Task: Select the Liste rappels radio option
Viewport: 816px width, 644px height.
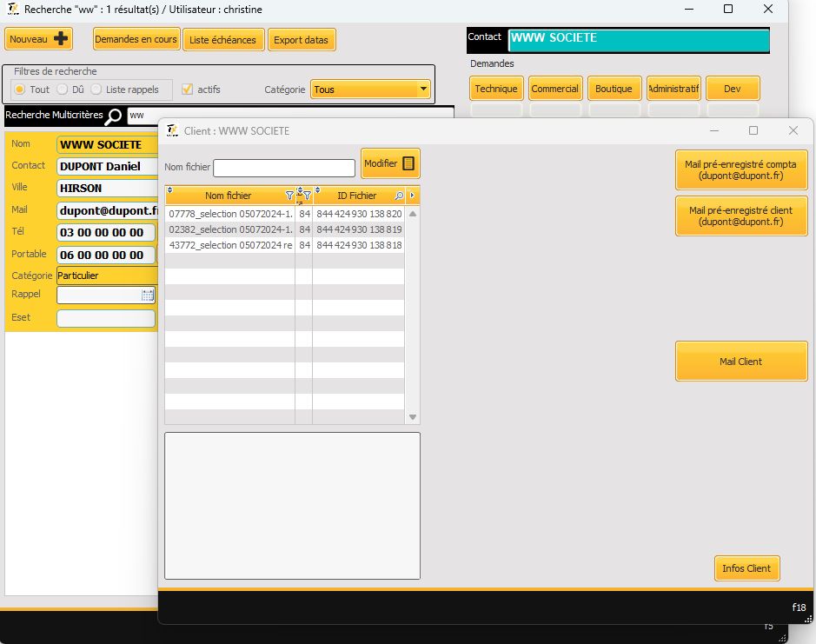Action: (x=96, y=90)
